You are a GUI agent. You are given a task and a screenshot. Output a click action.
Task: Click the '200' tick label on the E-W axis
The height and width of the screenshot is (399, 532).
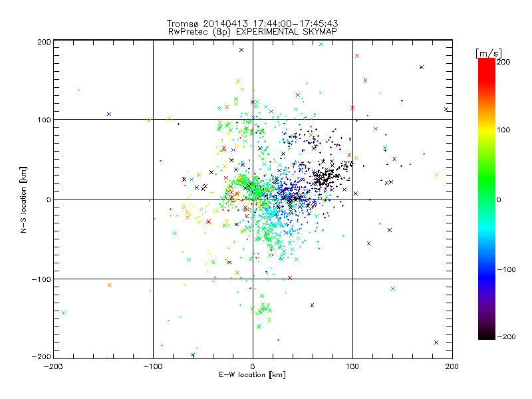point(452,366)
